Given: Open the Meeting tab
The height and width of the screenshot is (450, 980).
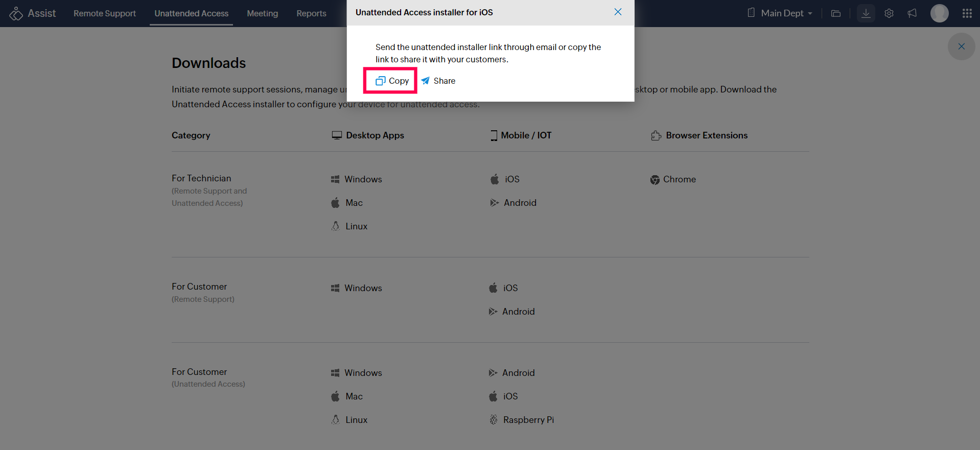Looking at the screenshot, I should coord(262,13).
